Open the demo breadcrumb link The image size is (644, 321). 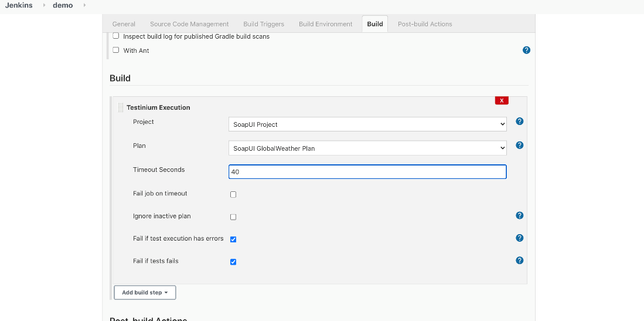[63, 5]
